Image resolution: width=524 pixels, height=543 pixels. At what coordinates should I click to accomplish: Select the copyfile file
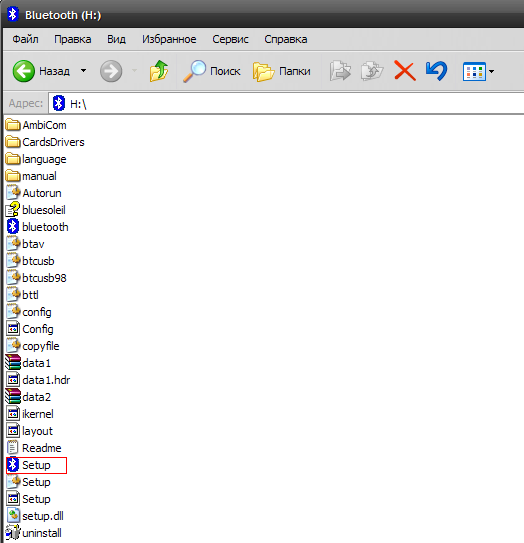coord(33,346)
